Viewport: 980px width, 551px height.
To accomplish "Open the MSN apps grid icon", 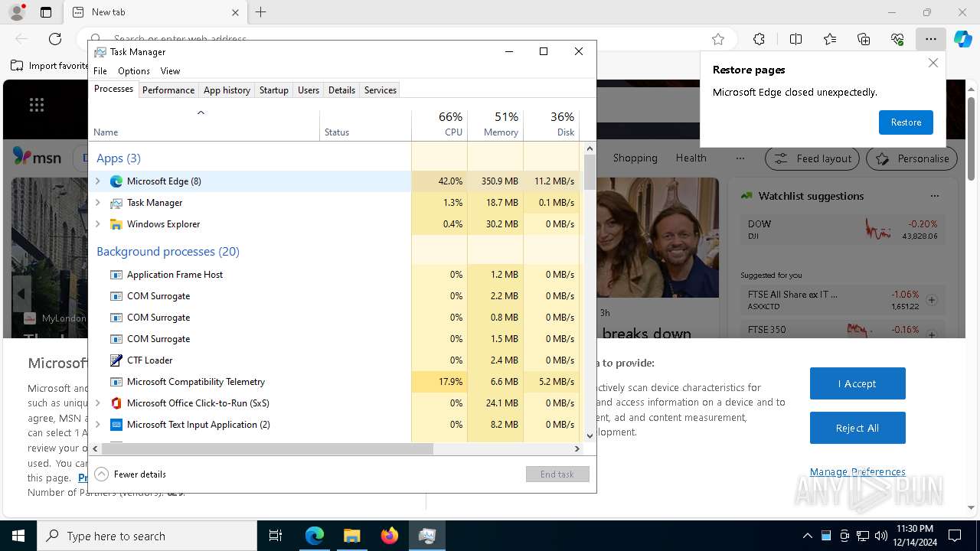I will click(x=36, y=105).
